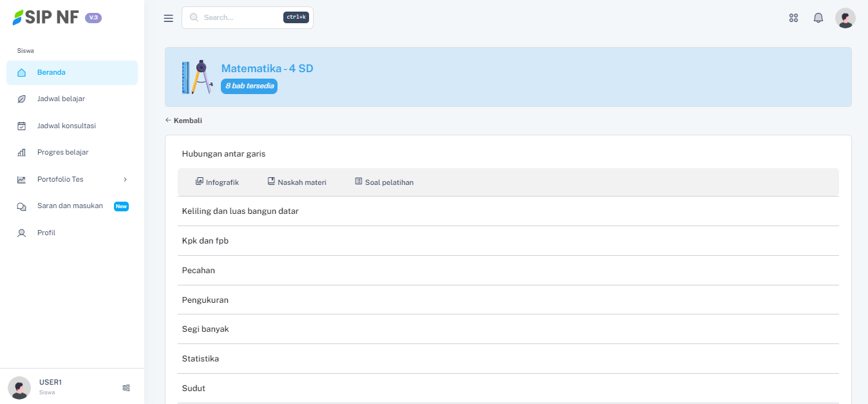
Task: Go back using the Kembali link
Action: [184, 120]
